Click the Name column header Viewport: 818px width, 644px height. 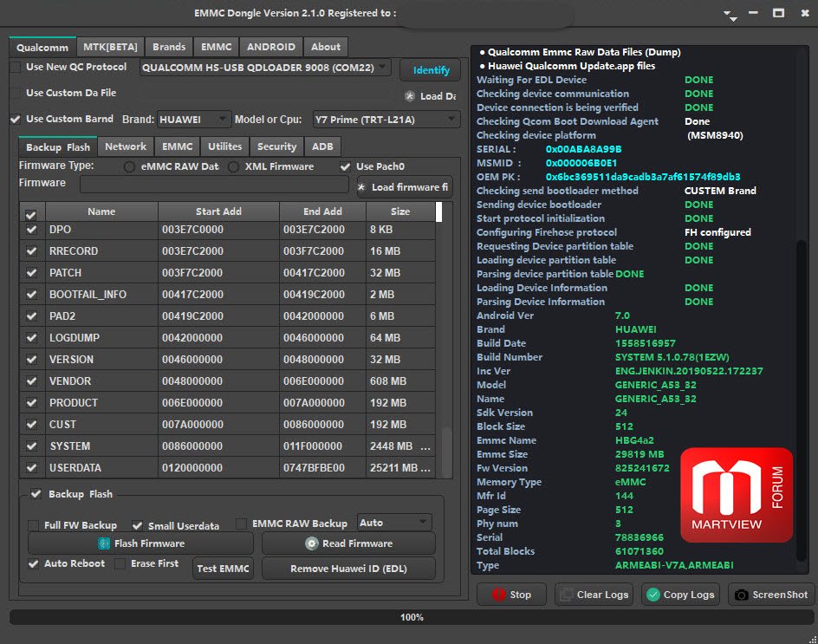101,211
